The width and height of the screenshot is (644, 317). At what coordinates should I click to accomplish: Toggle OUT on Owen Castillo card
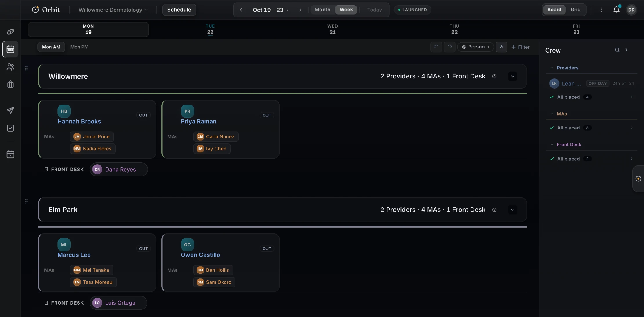tap(267, 249)
